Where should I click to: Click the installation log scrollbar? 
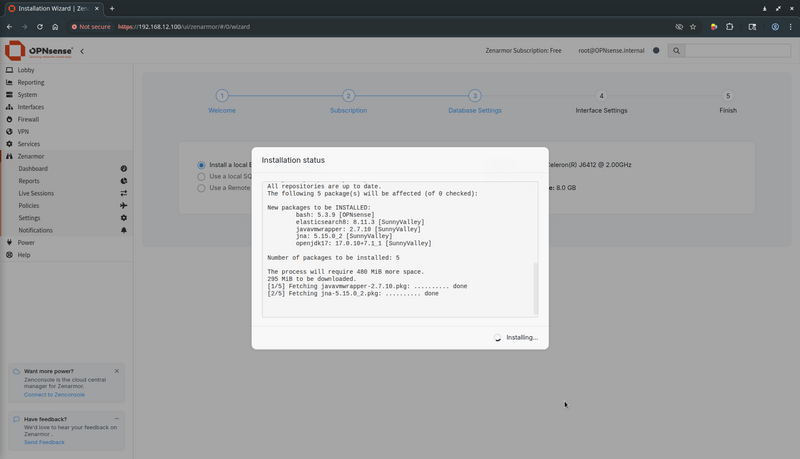[x=535, y=289]
